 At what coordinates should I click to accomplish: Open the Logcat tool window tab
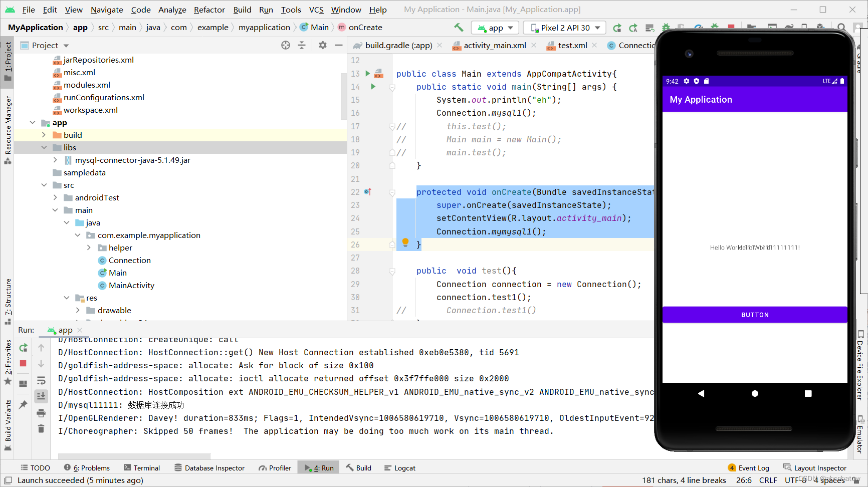399,468
